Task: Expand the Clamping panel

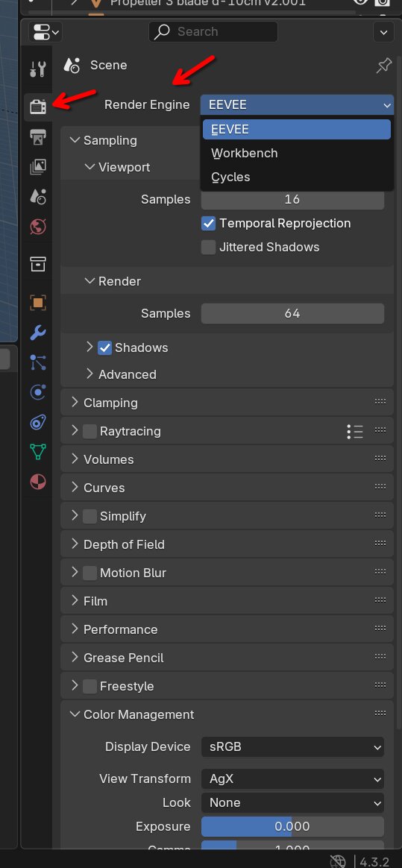Action: (x=227, y=403)
